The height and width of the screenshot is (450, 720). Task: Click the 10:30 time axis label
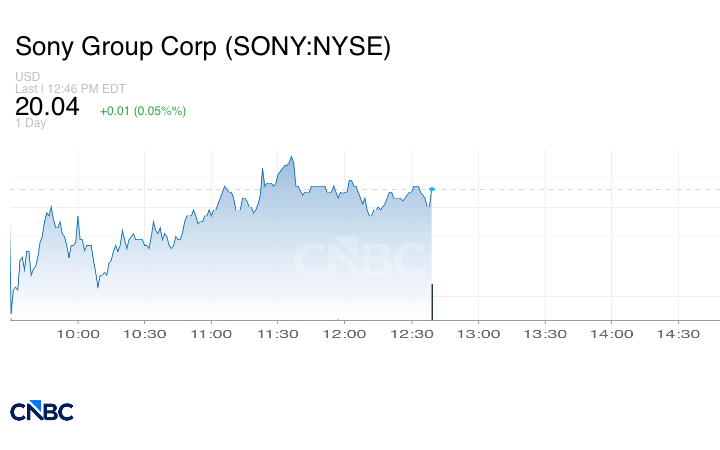[145, 334]
